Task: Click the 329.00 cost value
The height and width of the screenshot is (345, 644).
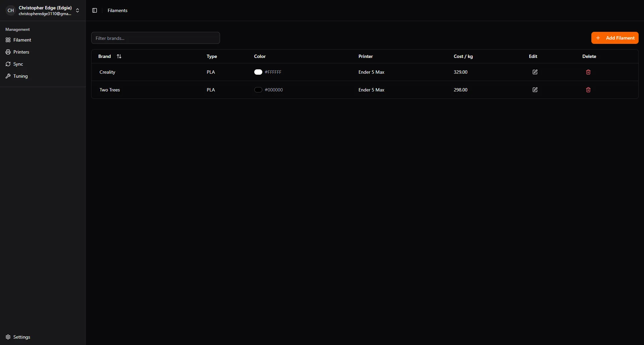Action: pos(461,72)
